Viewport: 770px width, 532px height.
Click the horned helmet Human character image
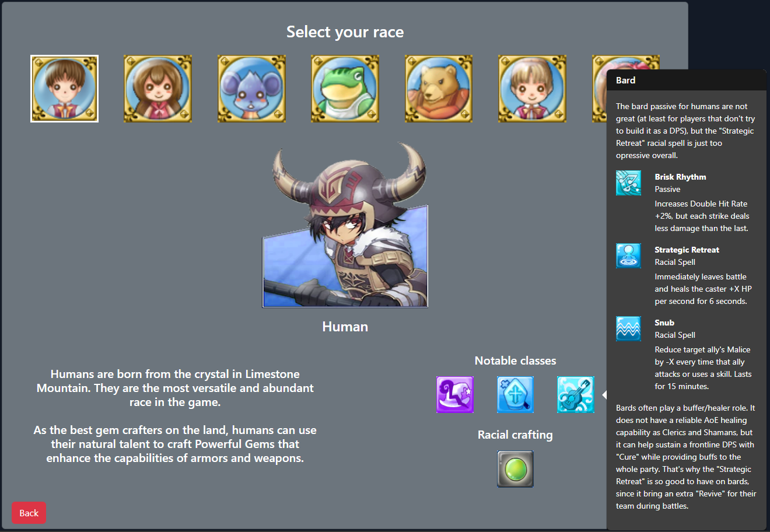click(x=345, y=226)
